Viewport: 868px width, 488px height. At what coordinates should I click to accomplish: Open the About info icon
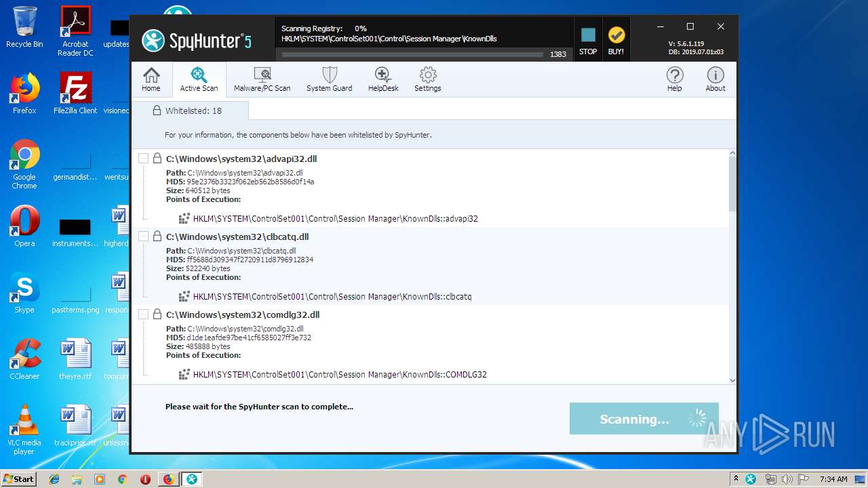[715, 79]
